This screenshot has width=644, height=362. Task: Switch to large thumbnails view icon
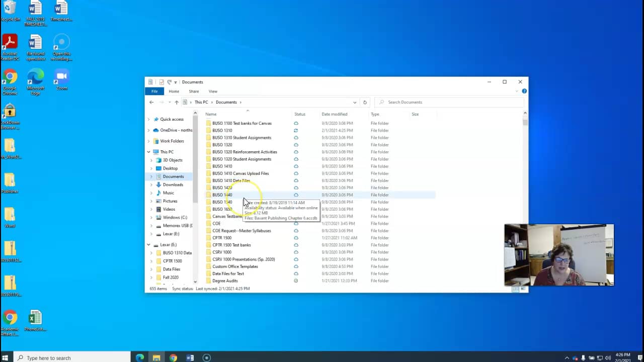pyautogui.click(x=523, y=289)
